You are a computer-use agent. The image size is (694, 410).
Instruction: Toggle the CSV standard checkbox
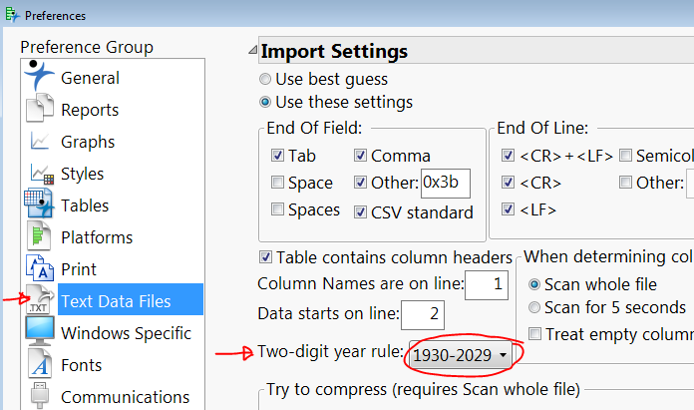pyautogui.click(x=360, y=212)
